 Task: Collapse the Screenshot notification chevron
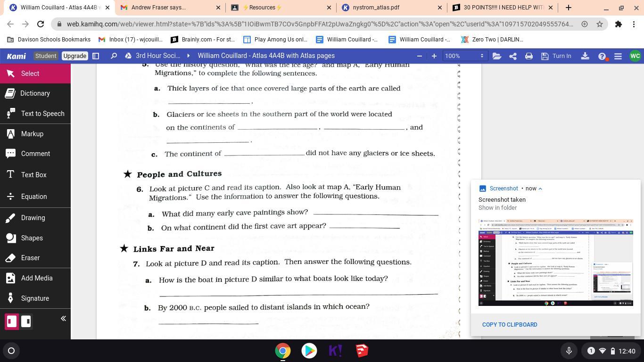(x=540, y=189)
